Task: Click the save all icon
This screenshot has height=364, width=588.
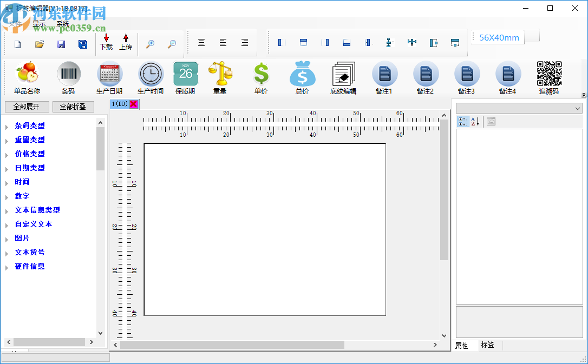Action: (83, 44)
